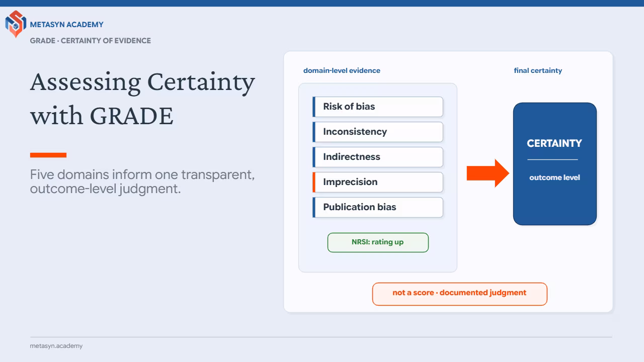Viewport: 644px width, 362px height.
Task: Click the orange marker on Imprecision box
Action: point(314,182)
